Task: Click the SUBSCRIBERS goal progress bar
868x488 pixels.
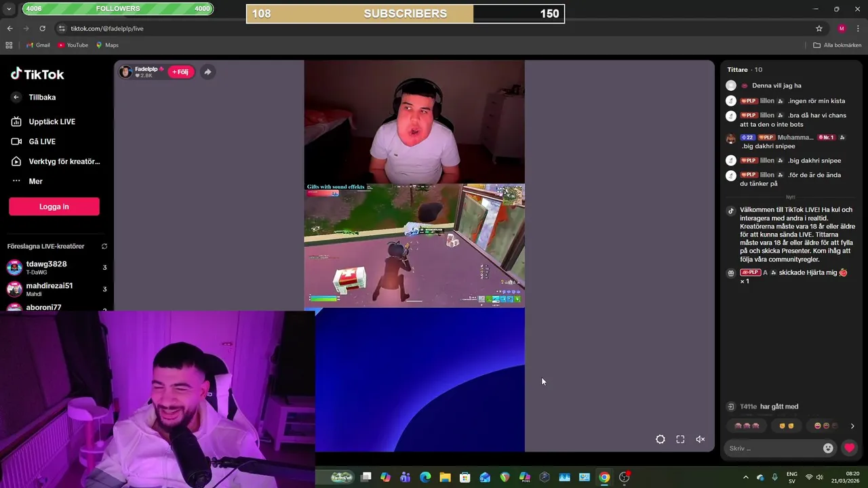Action: 406,14
